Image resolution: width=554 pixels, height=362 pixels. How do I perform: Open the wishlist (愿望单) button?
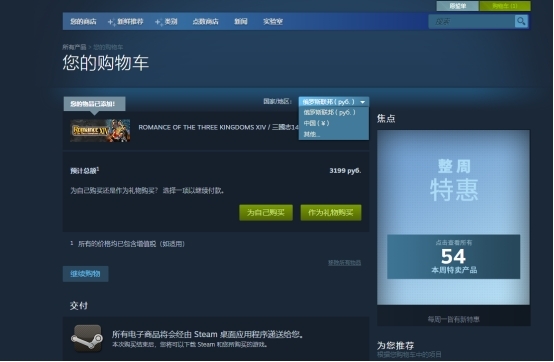pos(458,6)
